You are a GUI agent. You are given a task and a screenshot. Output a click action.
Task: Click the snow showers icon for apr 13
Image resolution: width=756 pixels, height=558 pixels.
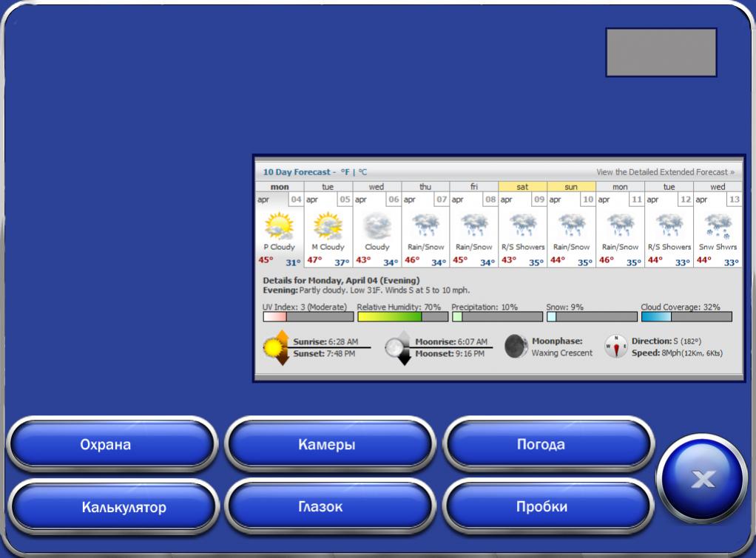(718, 225)
